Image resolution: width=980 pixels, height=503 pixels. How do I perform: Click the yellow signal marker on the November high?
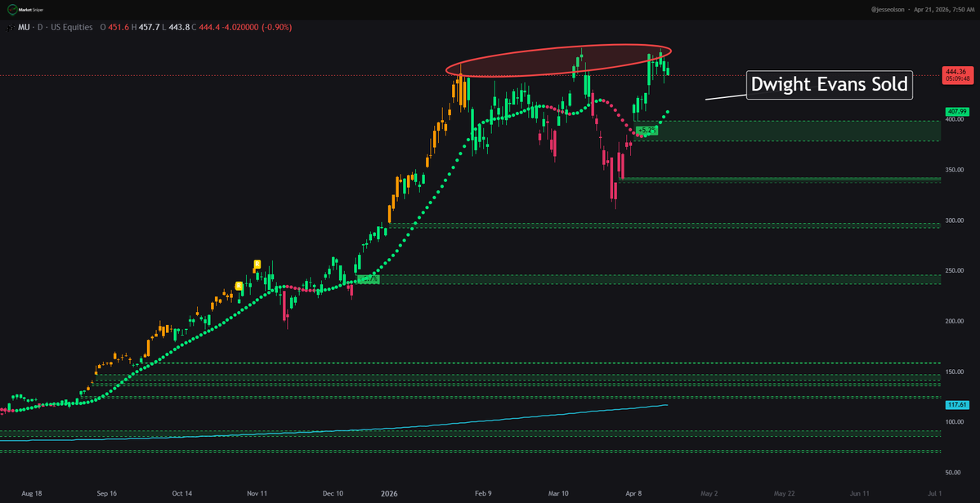click(257, 264)
